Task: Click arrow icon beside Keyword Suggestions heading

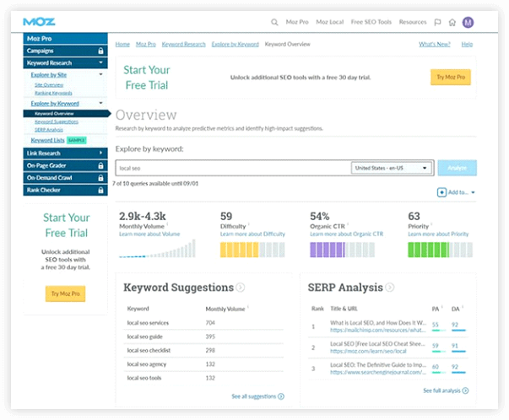Action: click(241, 288)
